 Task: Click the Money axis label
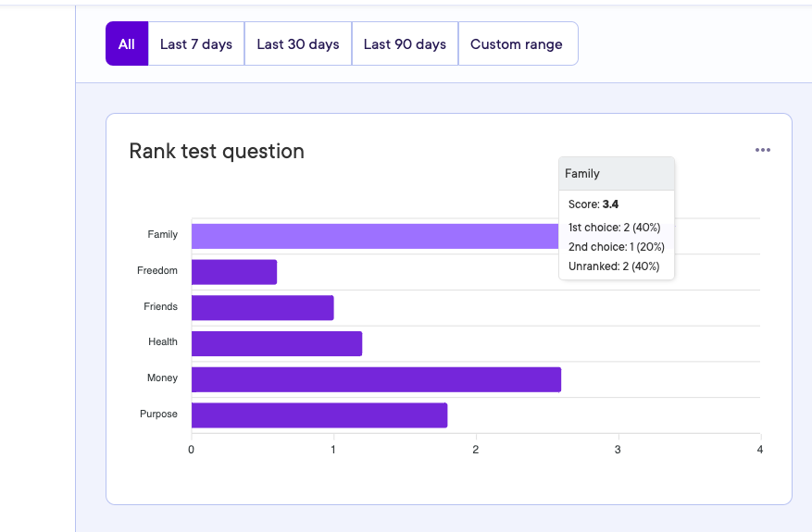(x=162, y=378)
